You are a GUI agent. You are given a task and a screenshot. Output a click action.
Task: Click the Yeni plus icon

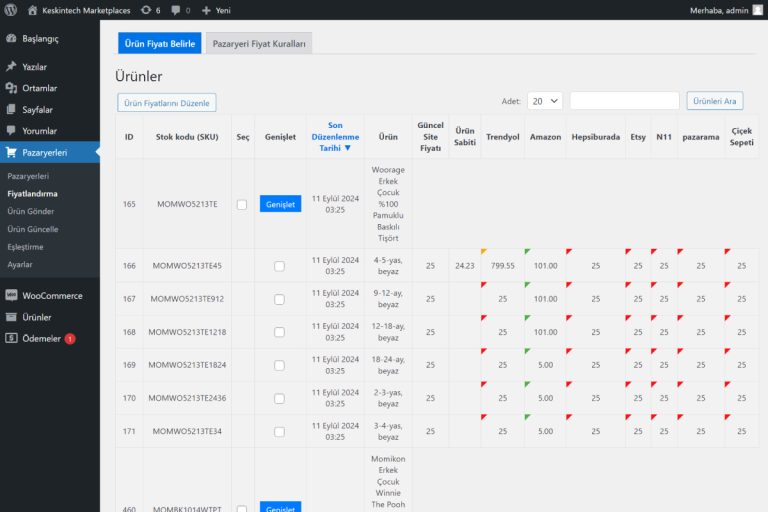[x=206, y=10]
